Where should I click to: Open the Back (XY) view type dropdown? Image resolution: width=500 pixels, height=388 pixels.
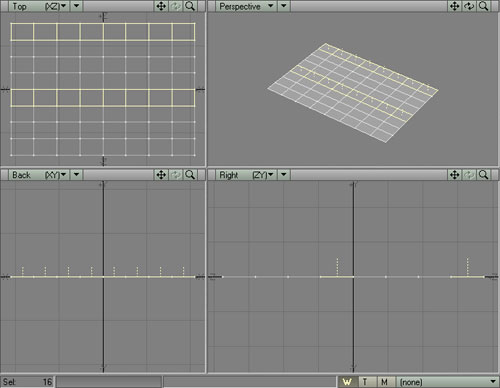(x=39, y=175)
